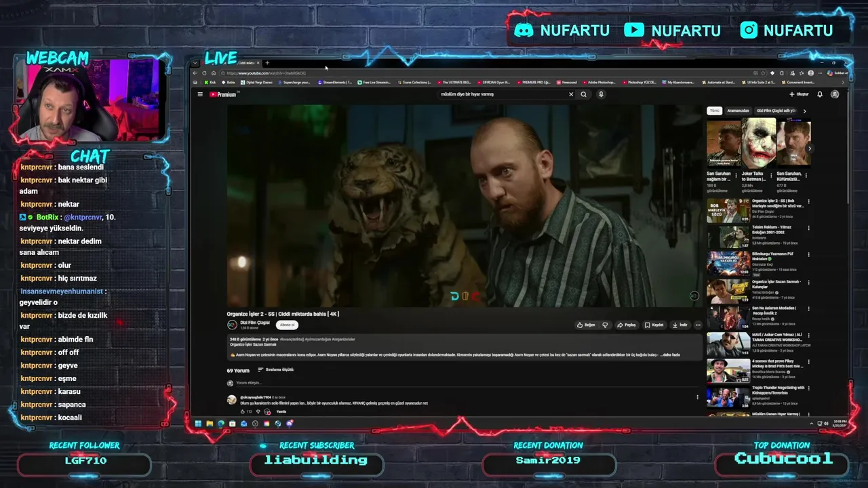Dislike the video with thumbs-down
Image resolution: width=868 pixels, height=488 pixels.
coord(605,325)
